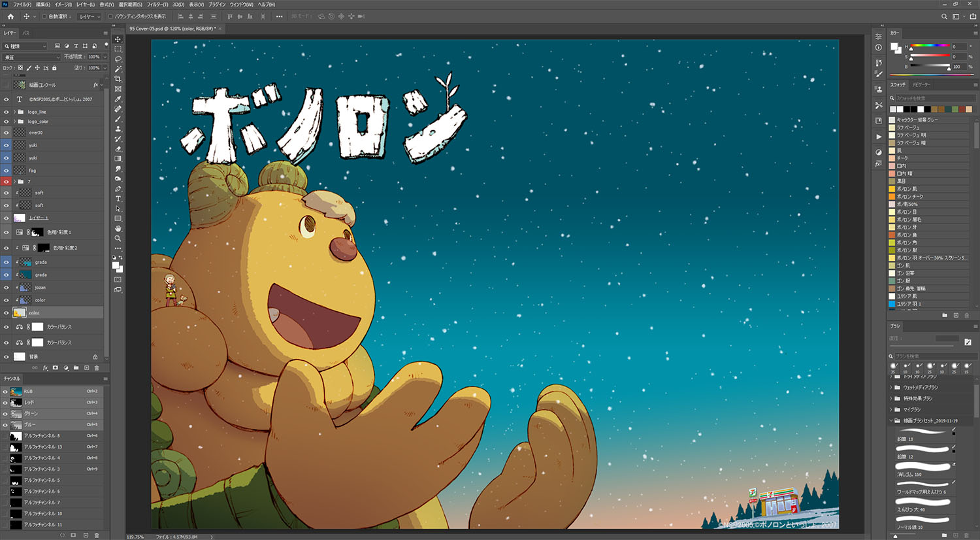This screenshot has height=540, width=980.
Task: Hide the 背景 layer
Action: (x=7, y=356)
